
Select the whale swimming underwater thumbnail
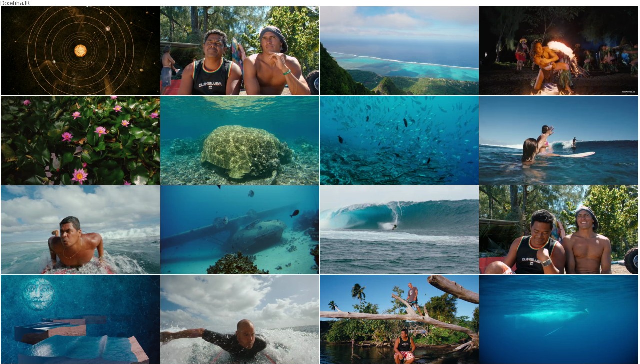click(x=559, y=319)
